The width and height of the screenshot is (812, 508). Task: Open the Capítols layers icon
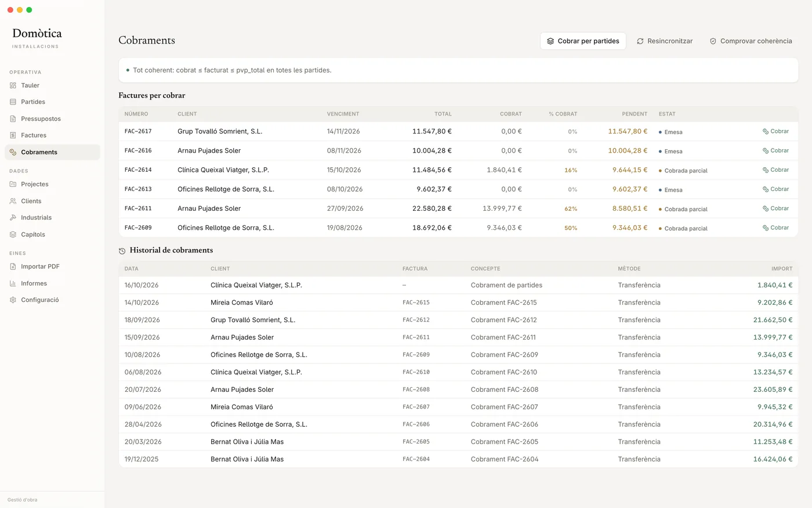[13, 235]
